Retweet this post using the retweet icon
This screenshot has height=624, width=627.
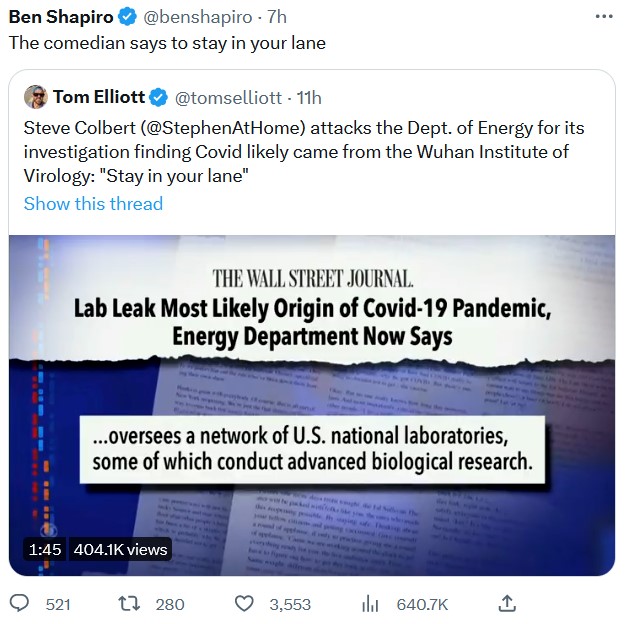[127, 603]
